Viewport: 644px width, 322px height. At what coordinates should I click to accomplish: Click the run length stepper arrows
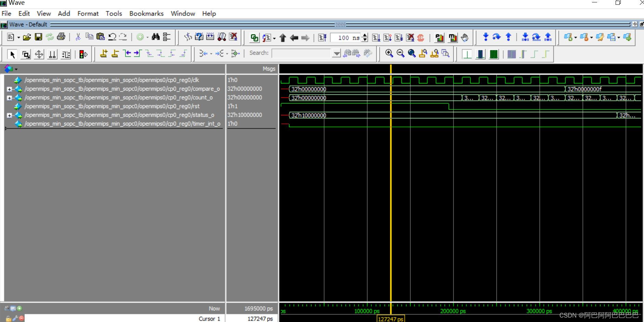pos(365,38)
